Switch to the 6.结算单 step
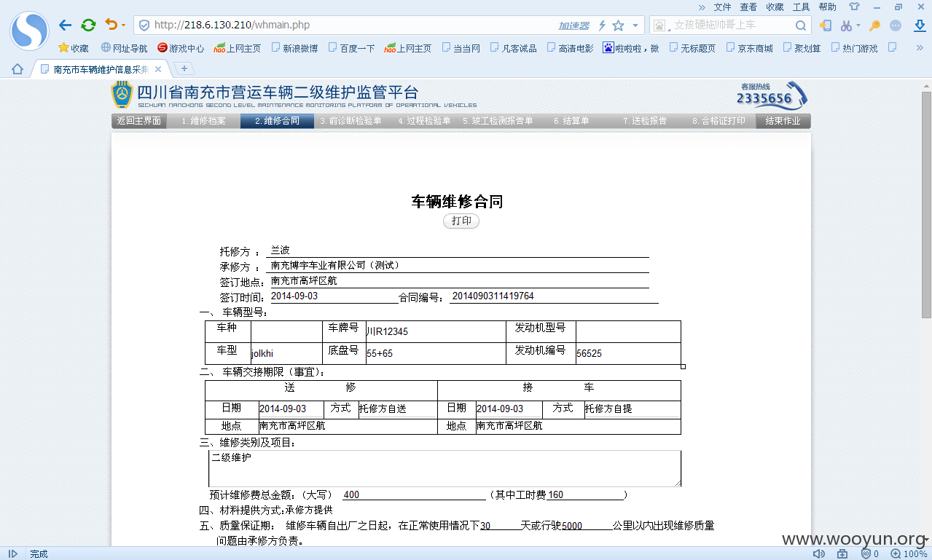932x560 pixels. (571, 121)
